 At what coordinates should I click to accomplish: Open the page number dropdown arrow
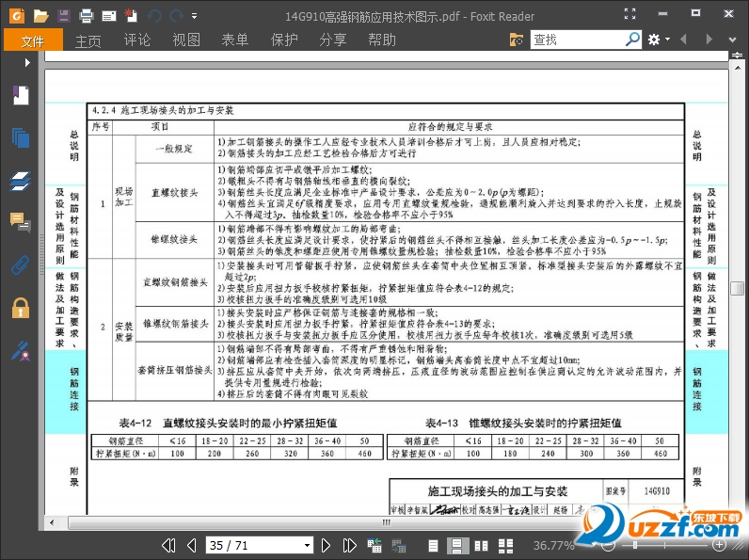click(307, 545)
